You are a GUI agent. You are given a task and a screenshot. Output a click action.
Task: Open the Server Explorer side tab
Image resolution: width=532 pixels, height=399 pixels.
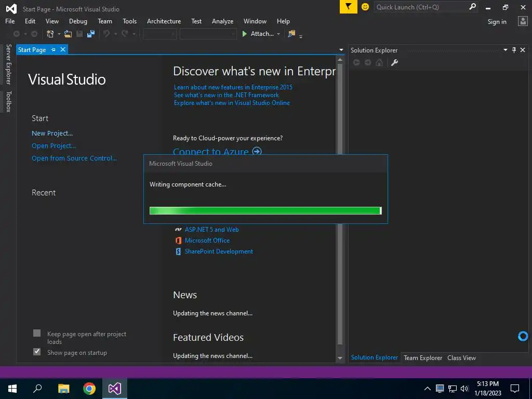click(x=9, y=64)
